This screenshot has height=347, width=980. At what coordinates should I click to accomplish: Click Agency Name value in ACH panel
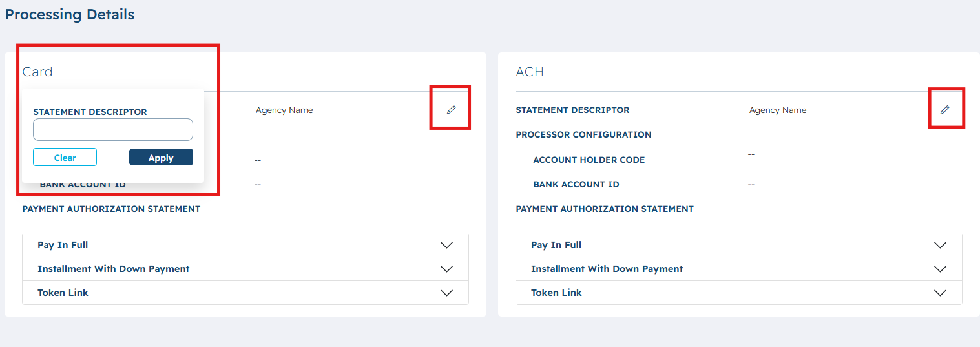(778, 110)
